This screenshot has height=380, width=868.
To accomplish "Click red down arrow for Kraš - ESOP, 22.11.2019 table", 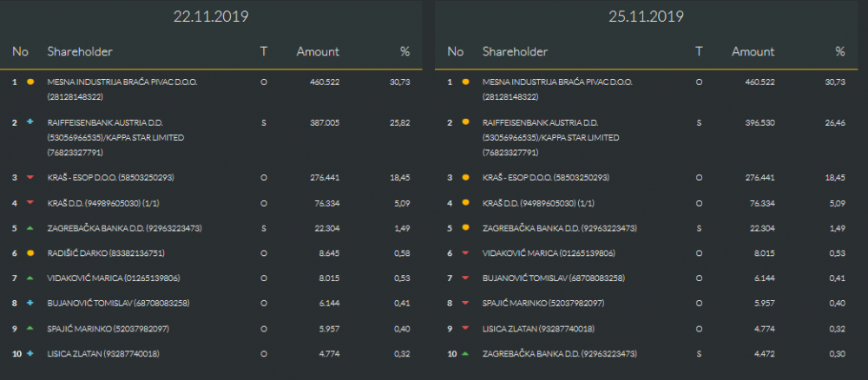I will 30,178.
